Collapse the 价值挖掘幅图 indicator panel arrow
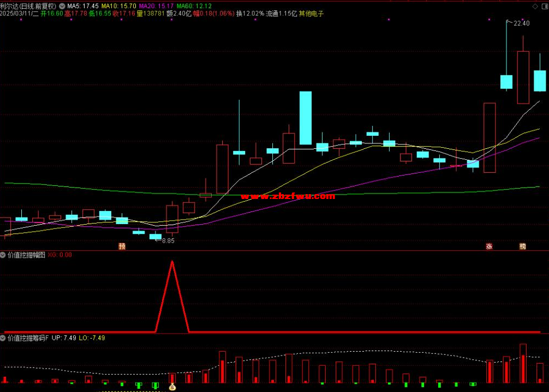Viewport: 549px width, 392px height. click(x=3, y=255)
